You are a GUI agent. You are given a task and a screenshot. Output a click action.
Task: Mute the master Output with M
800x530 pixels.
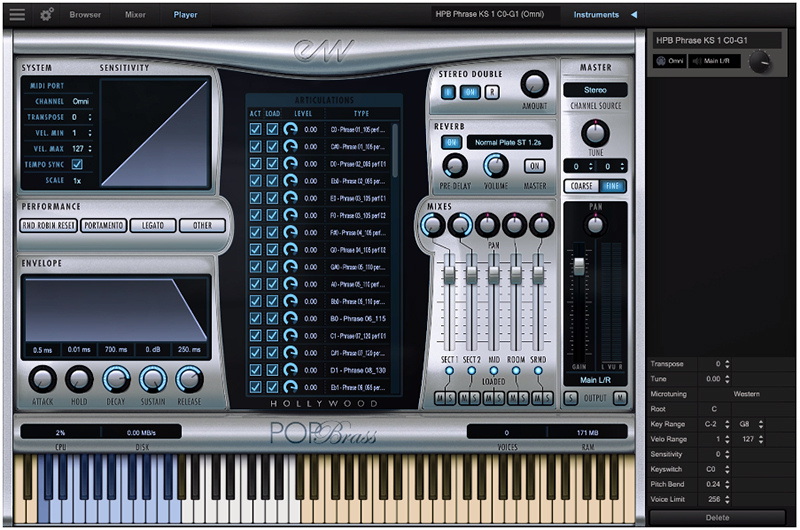pos(620,398)
